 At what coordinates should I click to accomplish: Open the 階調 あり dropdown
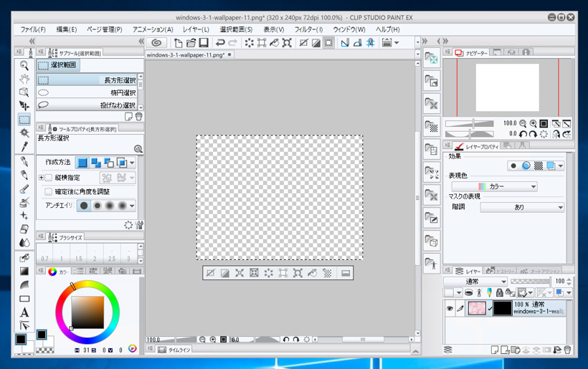(x=522, y=207)
